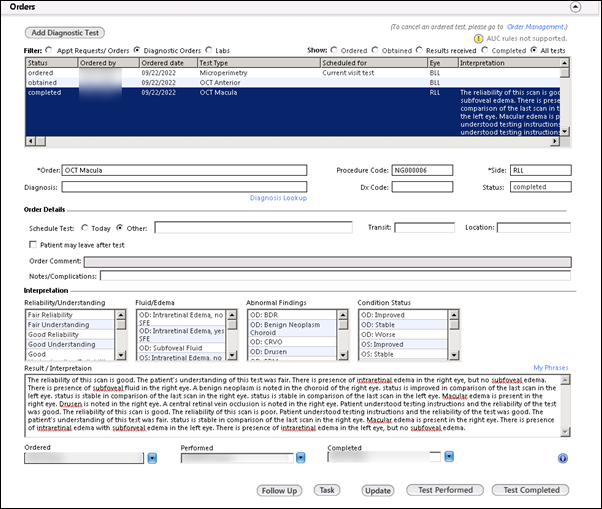
Task: Click the Eye column header
Action: coord(443,63)
